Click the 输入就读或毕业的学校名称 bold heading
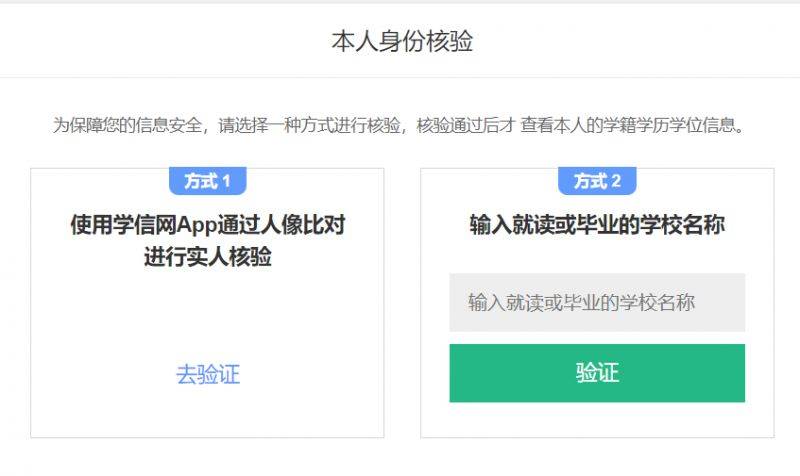Image resolution: width=800 pixels, height=476 pixels. point(597,225)
